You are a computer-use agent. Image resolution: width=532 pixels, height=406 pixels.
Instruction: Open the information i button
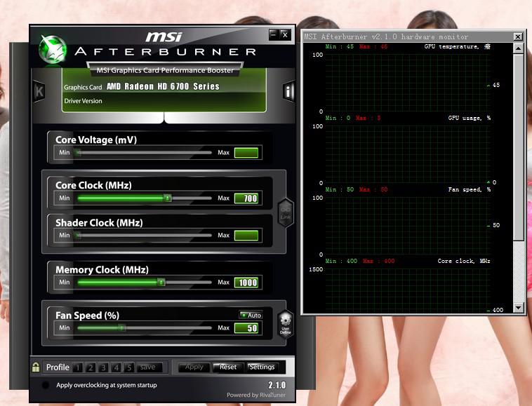coord(288,91)
